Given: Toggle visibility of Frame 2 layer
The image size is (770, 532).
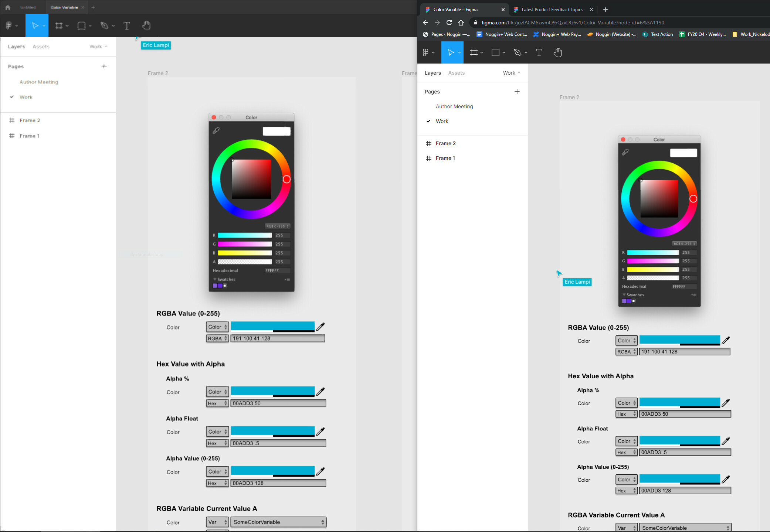Looking at the screenshot, I should (x=103, y=120).
